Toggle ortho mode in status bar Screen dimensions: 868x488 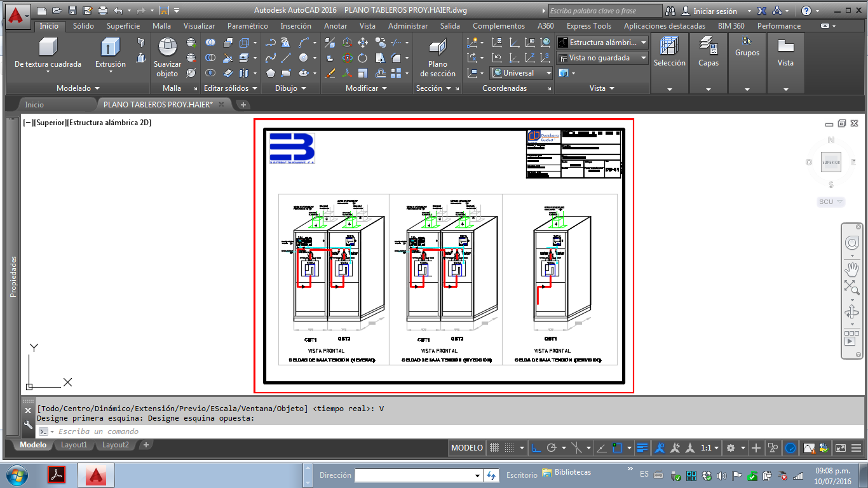(x=536, y=448)
